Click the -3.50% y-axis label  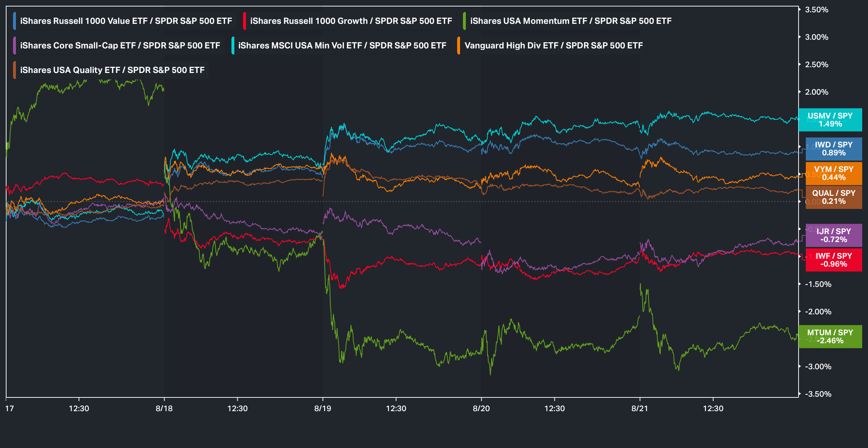point(818,394)
